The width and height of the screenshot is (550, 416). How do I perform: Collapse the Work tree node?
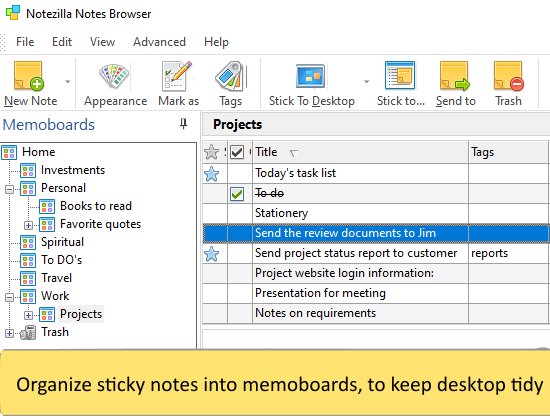tap(9, 297)
